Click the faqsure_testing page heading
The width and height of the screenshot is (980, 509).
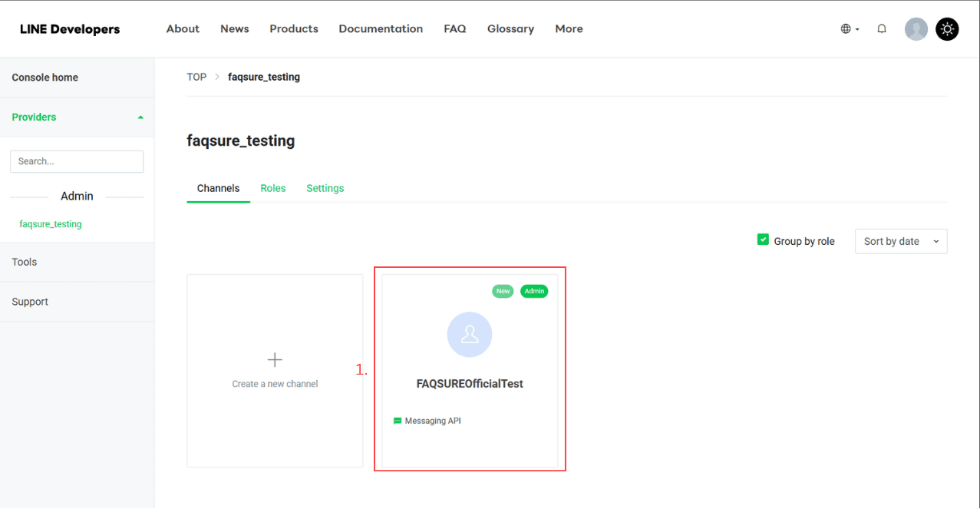click(x=241, y=141)
